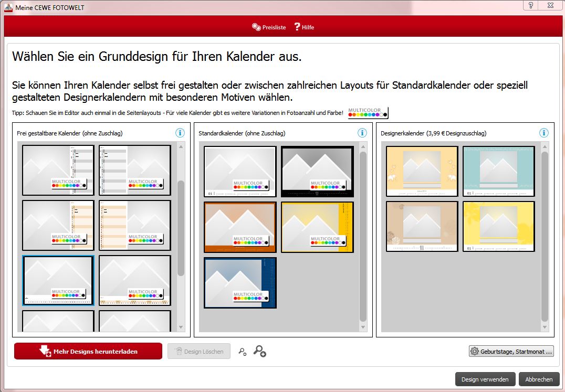Click Abbrechen to cancel the dialog

(x=539, y=379)
